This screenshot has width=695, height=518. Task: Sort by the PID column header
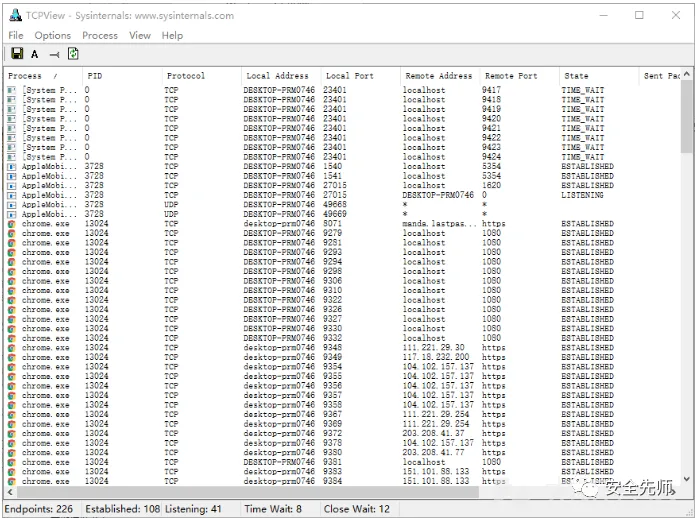click(122, 76)
